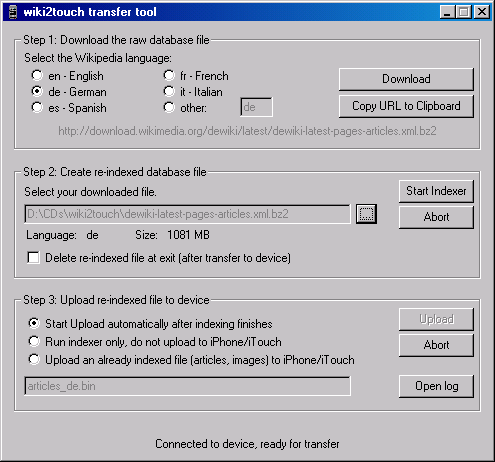Click the Language: de label
The width and height of the screenshot is (495, 462).
pos(62,235)
